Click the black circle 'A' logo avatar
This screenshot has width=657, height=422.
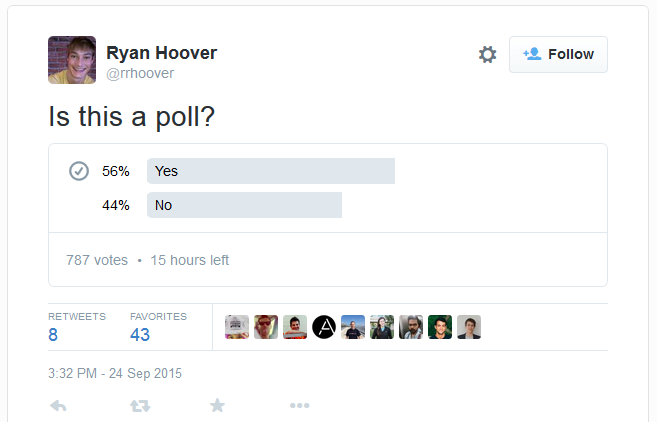click(x=324, y=327)
